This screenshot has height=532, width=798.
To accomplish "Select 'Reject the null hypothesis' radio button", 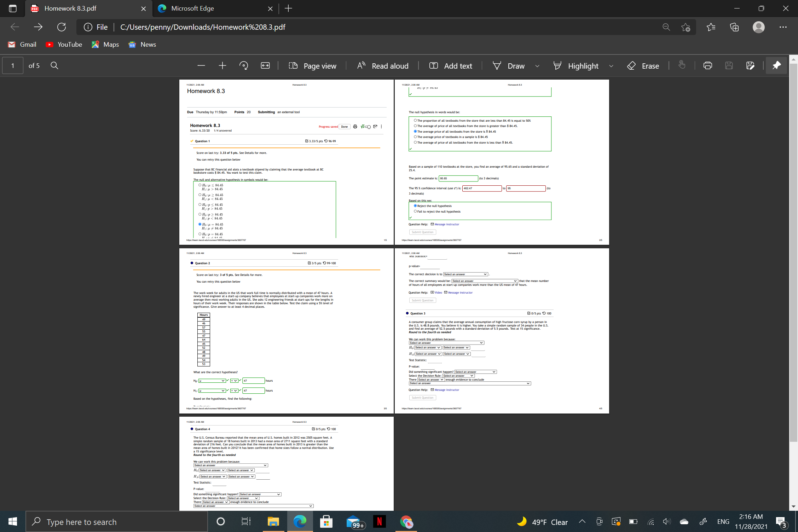I will pyautogui.click(x=415, y=206).
